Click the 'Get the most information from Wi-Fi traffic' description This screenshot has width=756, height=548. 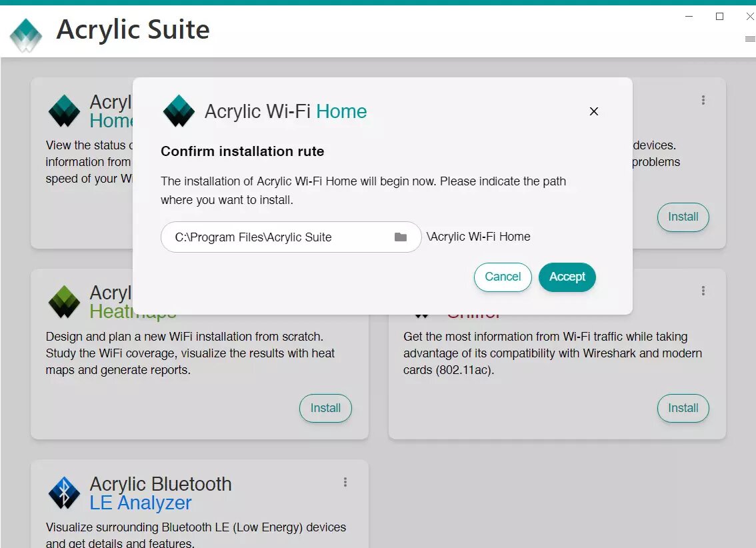coord(553,353)
